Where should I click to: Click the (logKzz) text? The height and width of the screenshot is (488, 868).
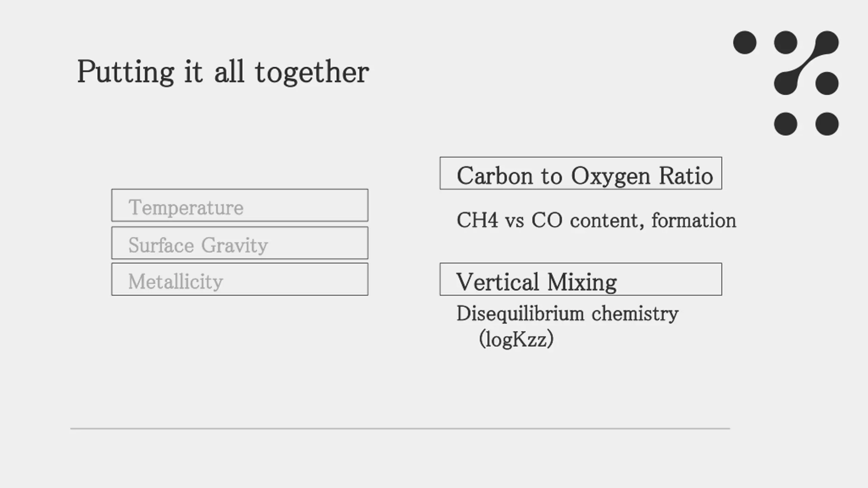(x=516, y=339)
